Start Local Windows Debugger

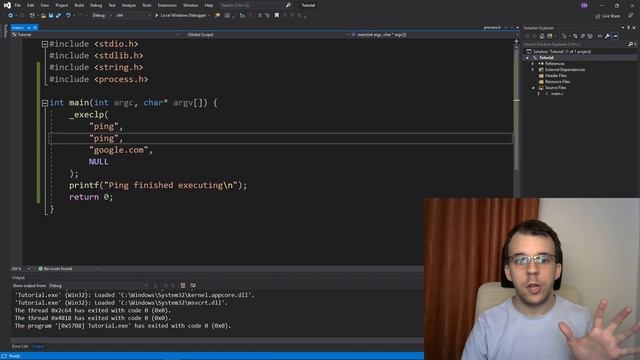[182, 16]
